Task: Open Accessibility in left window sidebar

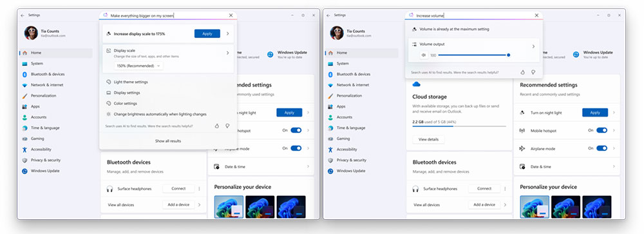Action: pos(56,150)
